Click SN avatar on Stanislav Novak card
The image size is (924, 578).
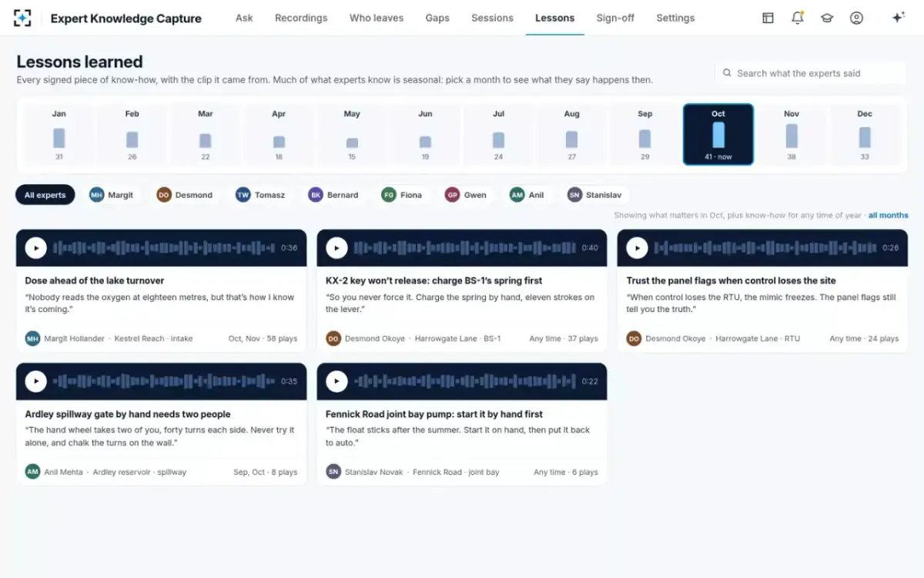click(333, 472)
